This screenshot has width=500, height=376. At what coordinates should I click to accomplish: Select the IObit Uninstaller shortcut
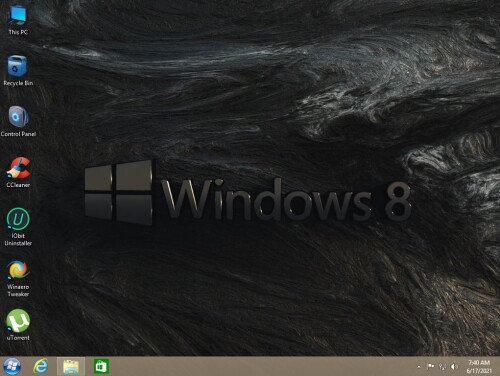[18, 227]
